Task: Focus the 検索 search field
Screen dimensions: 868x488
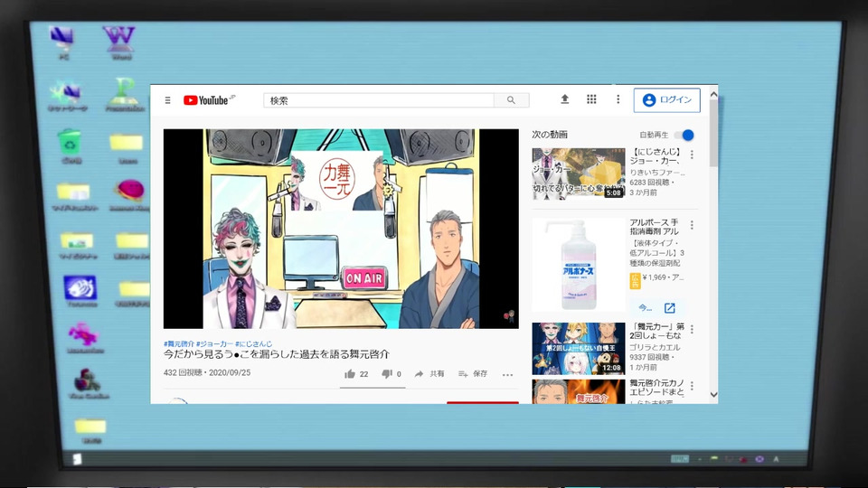Action: click(x=378, y=100)
